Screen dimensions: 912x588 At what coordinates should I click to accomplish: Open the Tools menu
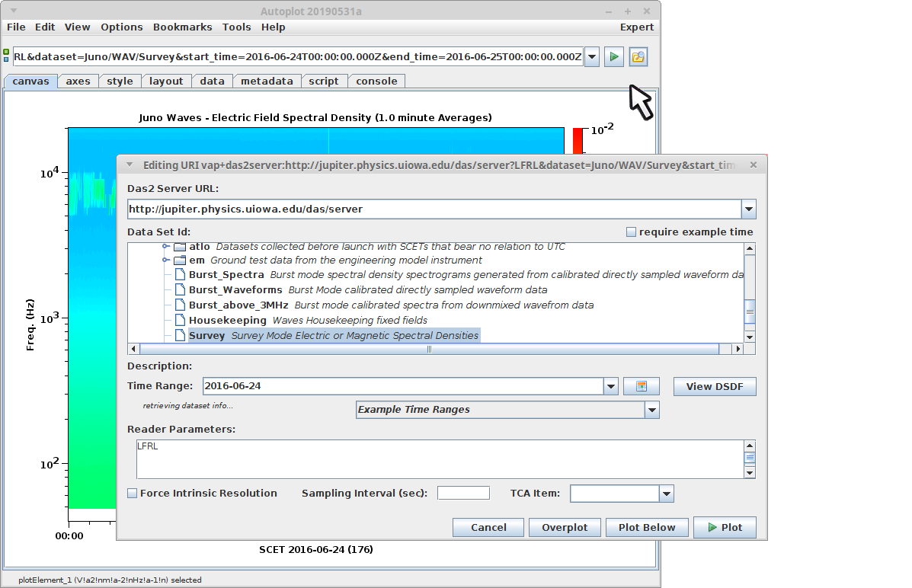[237, 27]
